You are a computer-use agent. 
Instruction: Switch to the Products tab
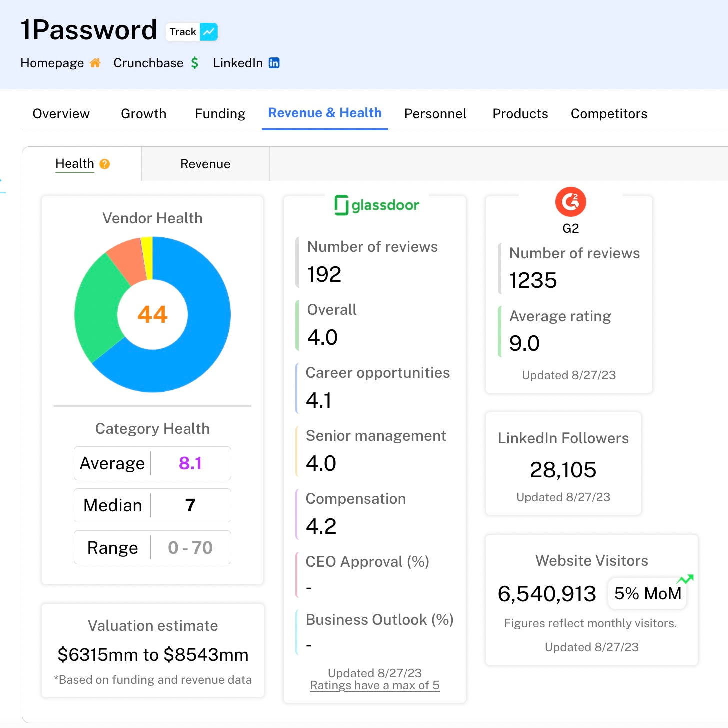point(520,114)
